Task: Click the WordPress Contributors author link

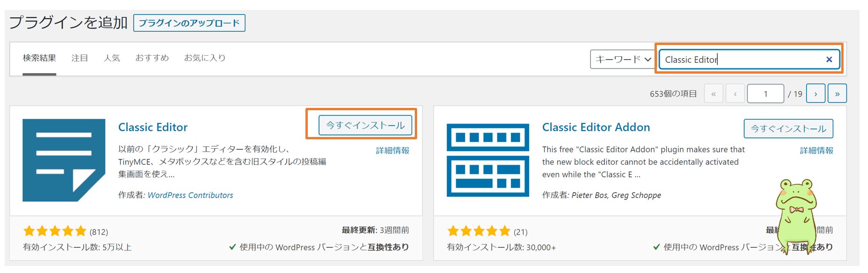Action: coord(190,195)
